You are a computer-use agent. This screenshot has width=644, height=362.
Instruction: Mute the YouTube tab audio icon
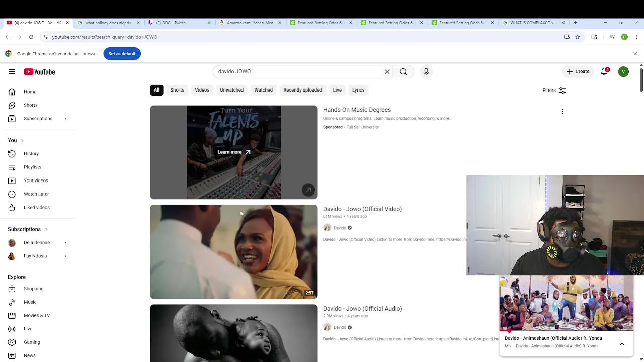tap(59, 23)
